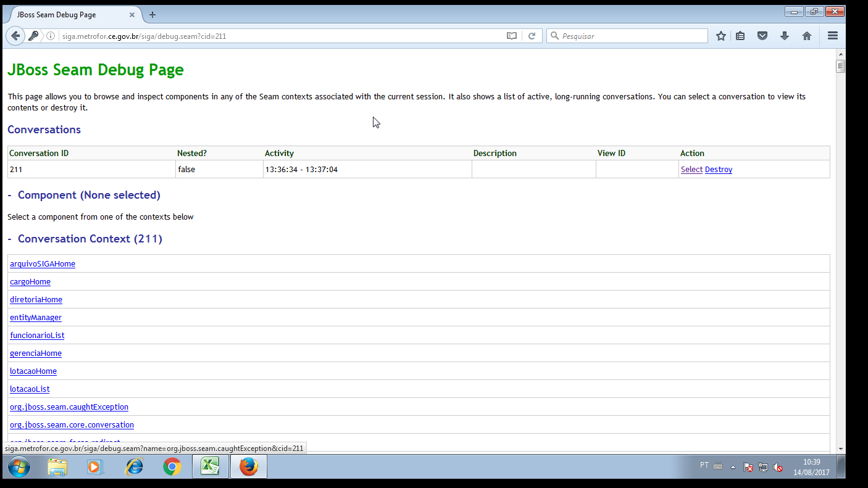Viewport: 868px width, 488px height.
Task: Open volume icon in system tray
Action: (x=778, y=468)
